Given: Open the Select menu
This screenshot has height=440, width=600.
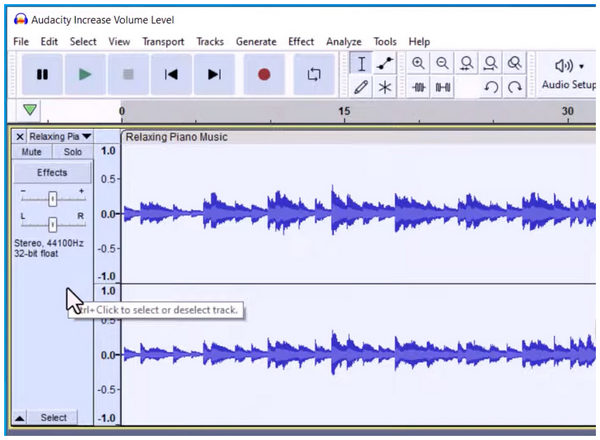Looking at the screenshot, I should click(x=83, y=42).
